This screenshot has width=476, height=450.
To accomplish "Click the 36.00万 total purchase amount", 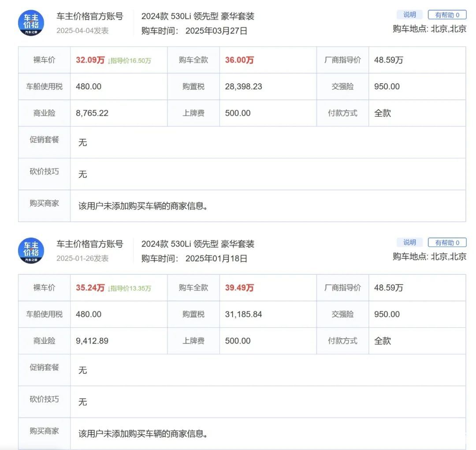I will click(x=239, y=60).
